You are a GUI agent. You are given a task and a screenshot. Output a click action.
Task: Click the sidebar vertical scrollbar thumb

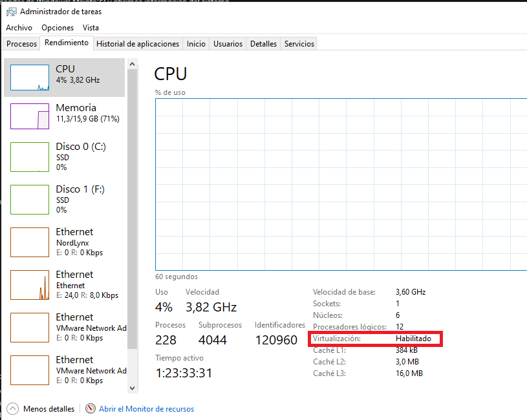[132, 207]
